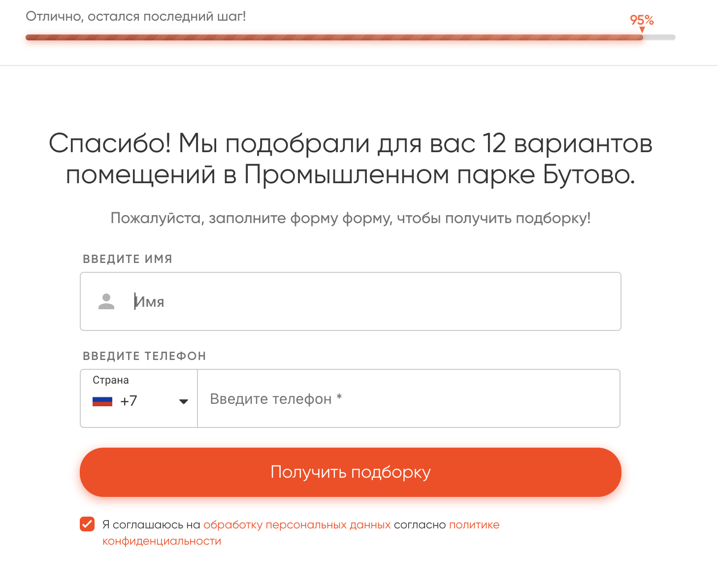Click the orange triangle marker under 95%

click(x=642, y=30)
